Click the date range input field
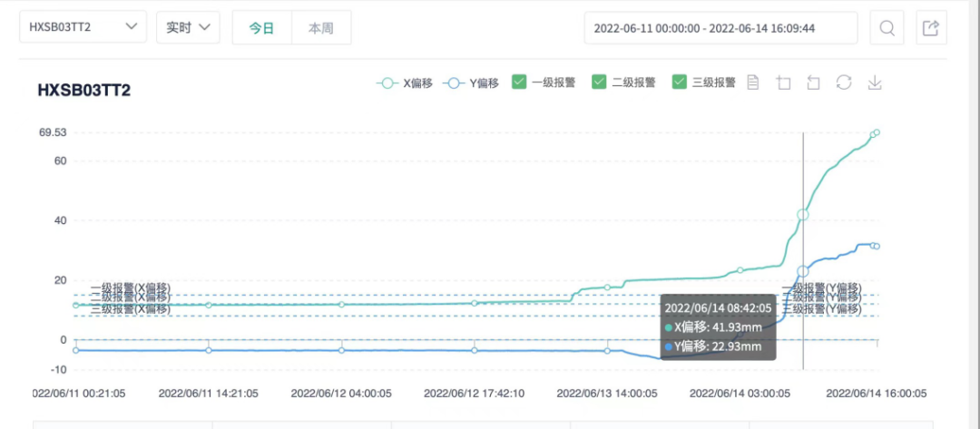 pos(720,28)
